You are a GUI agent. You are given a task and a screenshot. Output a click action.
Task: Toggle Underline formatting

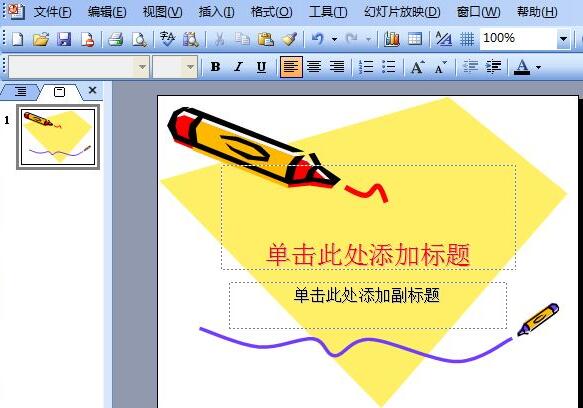(261, 67)
